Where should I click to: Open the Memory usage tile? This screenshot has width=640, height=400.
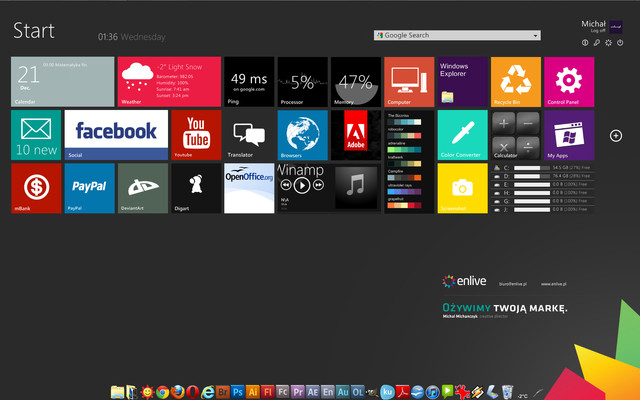pos(356,82)
